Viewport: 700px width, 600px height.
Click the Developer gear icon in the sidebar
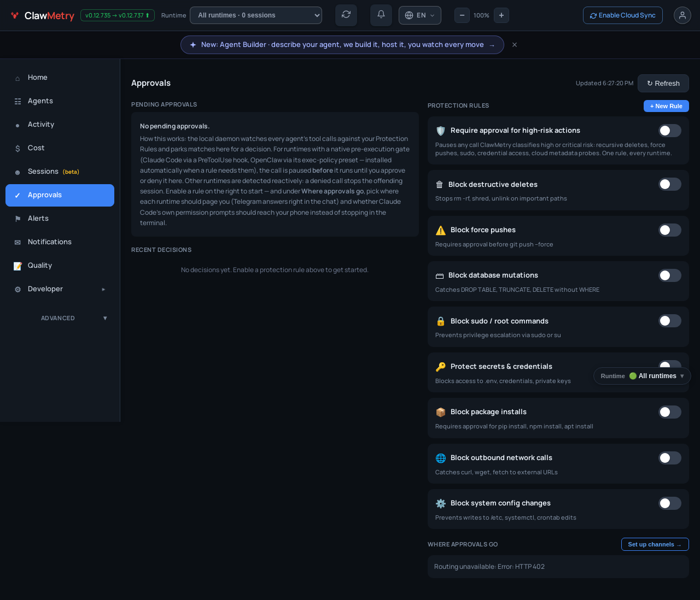[x=17, y=289]
